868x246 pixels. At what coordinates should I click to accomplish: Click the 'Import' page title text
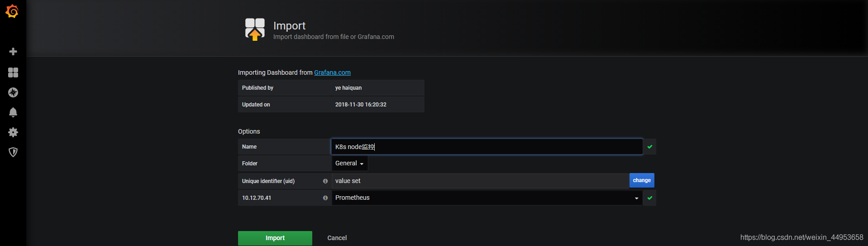point(289,26)
